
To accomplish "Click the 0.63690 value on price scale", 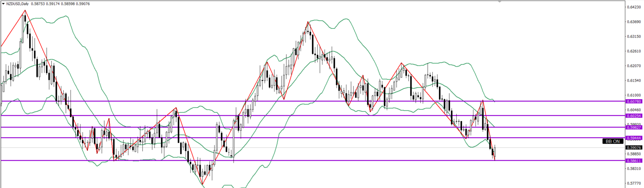I will click(x=634, y=22).
